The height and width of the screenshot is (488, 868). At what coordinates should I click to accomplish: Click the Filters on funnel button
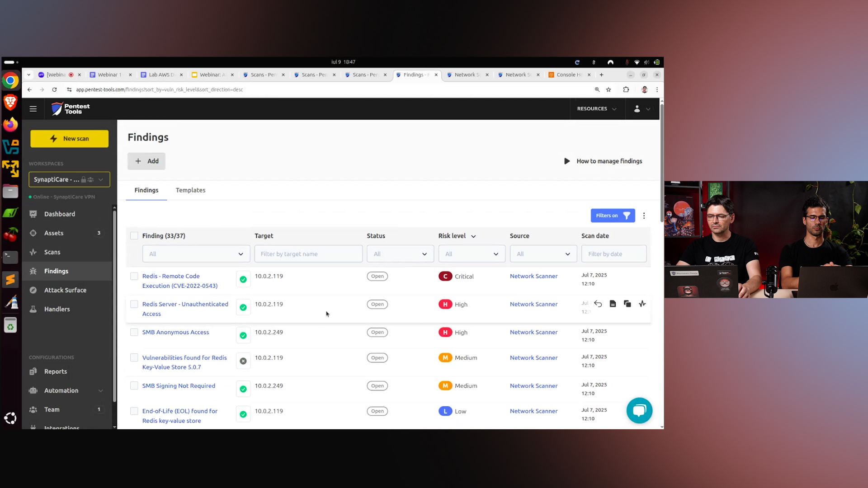pyautogui.click(x=613, y=216)
